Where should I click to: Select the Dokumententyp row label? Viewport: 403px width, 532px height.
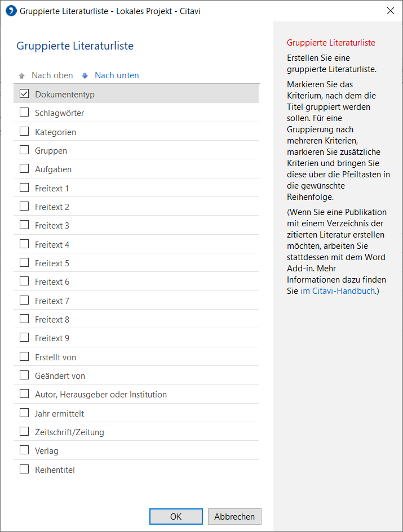coord(65,95)
